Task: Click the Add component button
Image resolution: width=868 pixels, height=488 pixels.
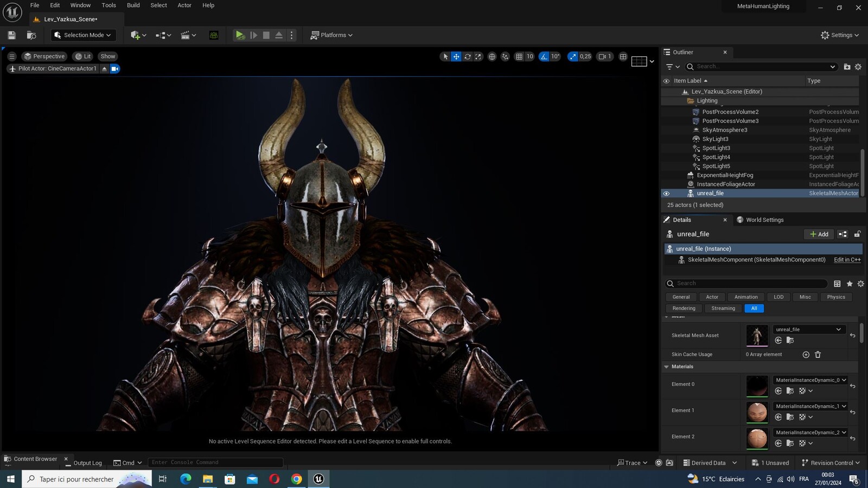Action: pos(819,234)
